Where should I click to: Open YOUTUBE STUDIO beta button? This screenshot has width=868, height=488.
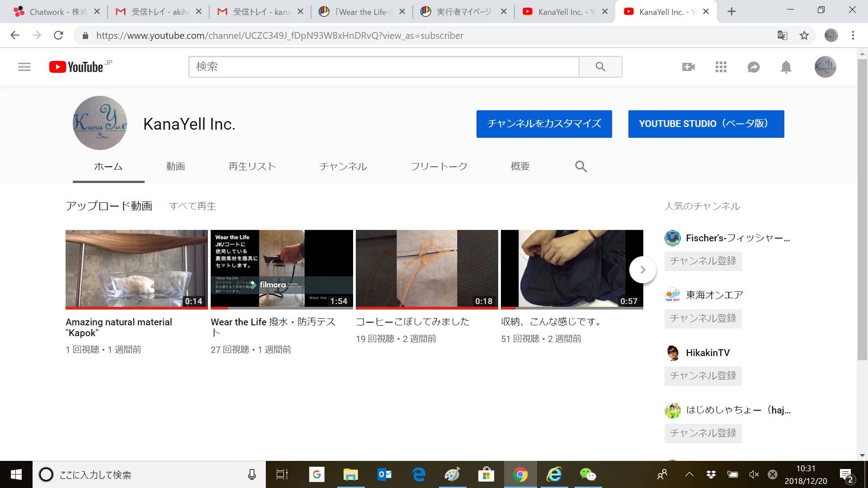point(706,124)
